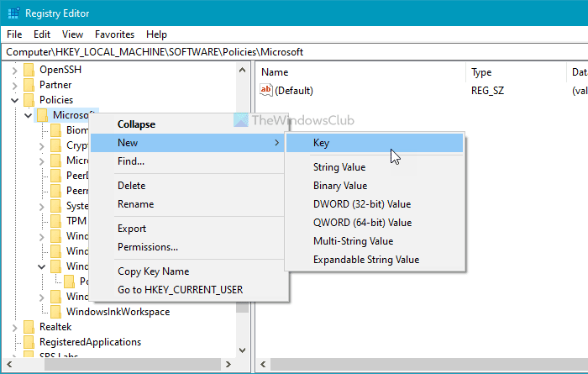Select the OpenSSH tree label
588x374 pixels.
(x=60, y=70)
